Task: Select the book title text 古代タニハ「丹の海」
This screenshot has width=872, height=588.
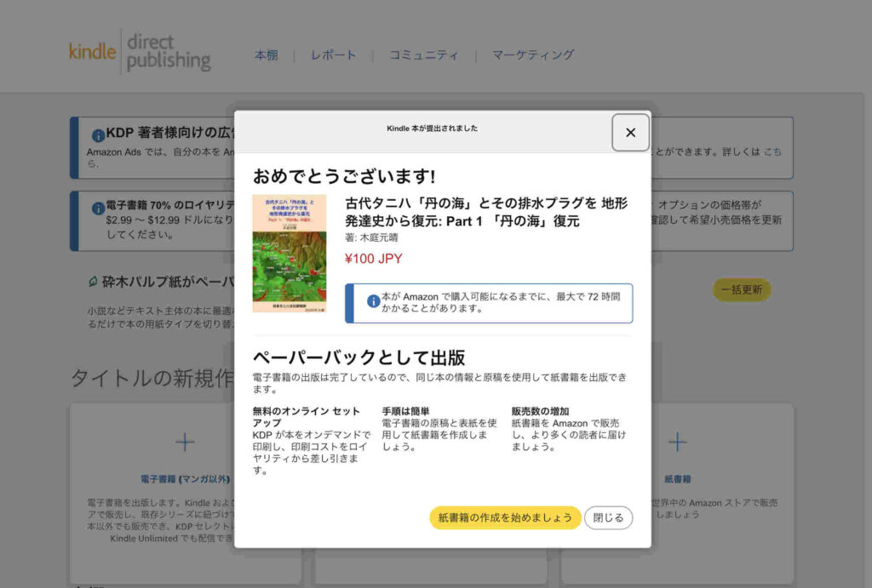Action: [x=486, y=212]
